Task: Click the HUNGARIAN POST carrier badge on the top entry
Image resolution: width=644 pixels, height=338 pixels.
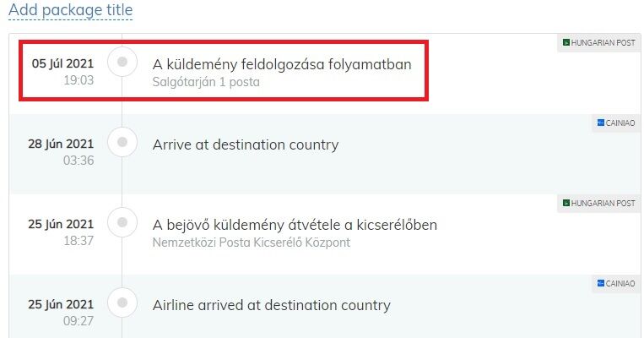Action: 598,43
